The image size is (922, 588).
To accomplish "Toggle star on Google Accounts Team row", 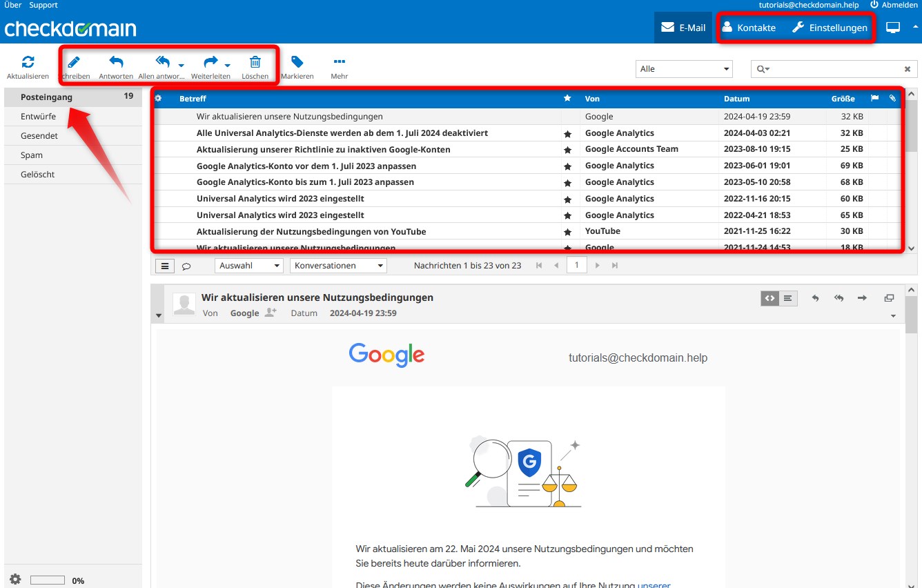I will tap(567, 150).
